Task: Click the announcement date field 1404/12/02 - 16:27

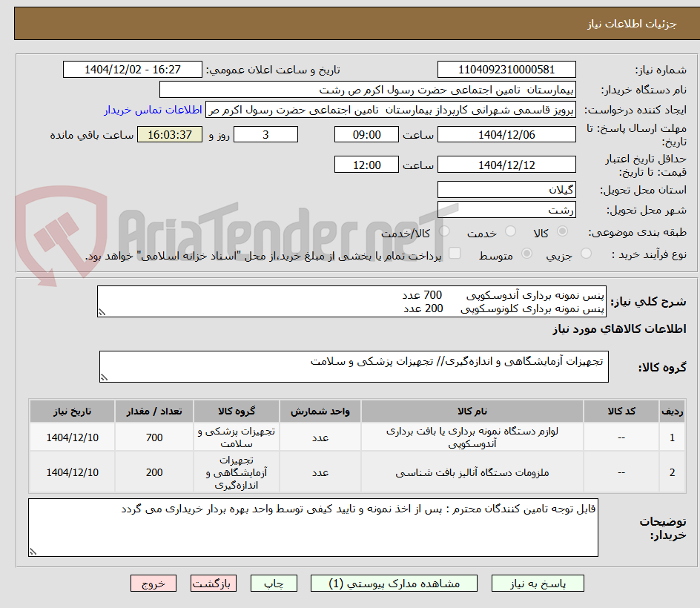Action: [133, 70]
